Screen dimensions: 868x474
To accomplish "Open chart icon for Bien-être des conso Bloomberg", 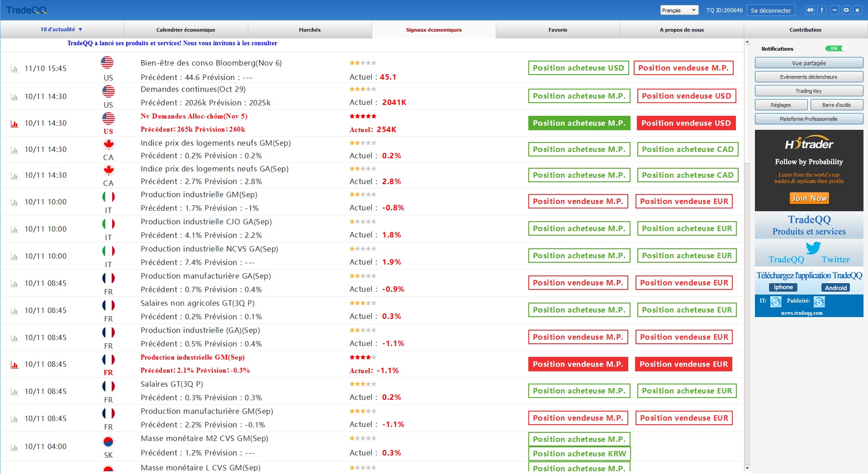I will click(14, 69).
